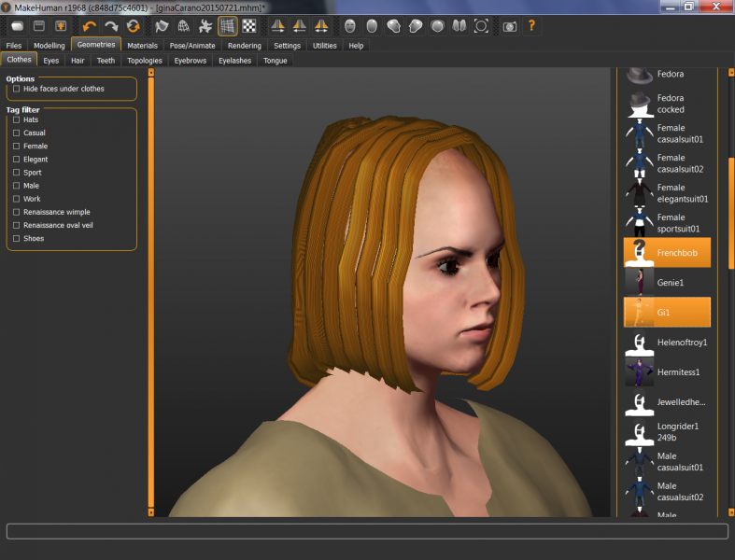735x560 pixels.
Task: Switch to the Hair sub-tab
Action: pyautogui.click(x=78, y=61)
